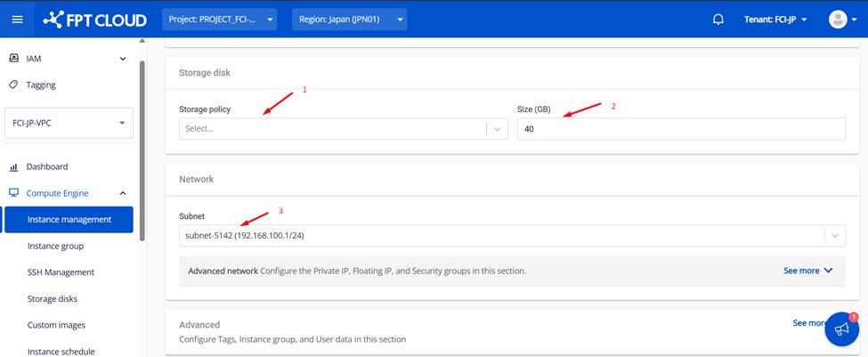Expand Advanced network with See more
The width and height of the screenshot is (868, 357).
(x=807, y=271)
